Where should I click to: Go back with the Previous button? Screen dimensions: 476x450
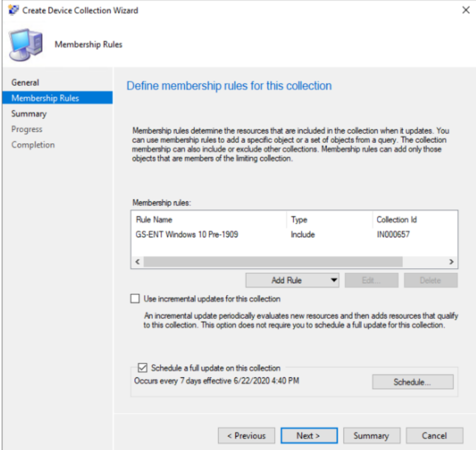pyautogui.click(x=247, y=436)
